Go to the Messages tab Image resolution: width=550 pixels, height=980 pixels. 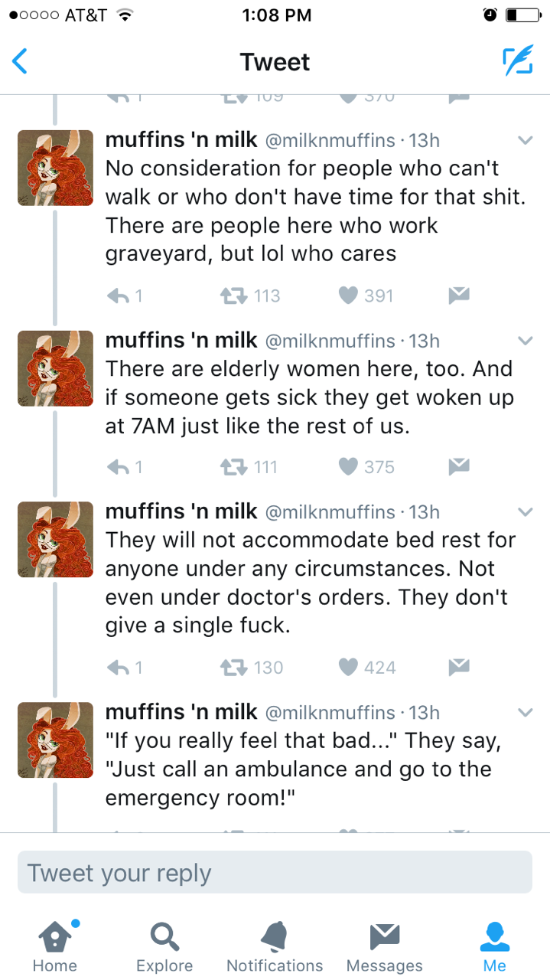click(385, 946)
